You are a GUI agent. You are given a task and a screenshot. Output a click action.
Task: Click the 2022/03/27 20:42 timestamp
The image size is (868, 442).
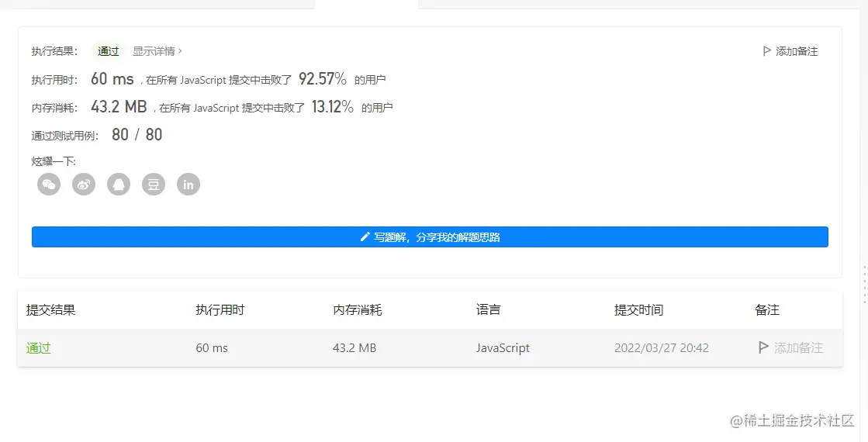coord(661,348)
